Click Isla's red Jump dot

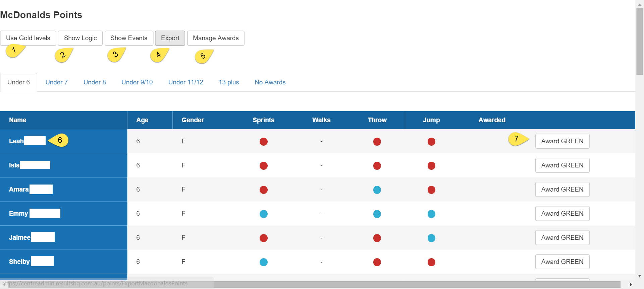tap(431, 166)
